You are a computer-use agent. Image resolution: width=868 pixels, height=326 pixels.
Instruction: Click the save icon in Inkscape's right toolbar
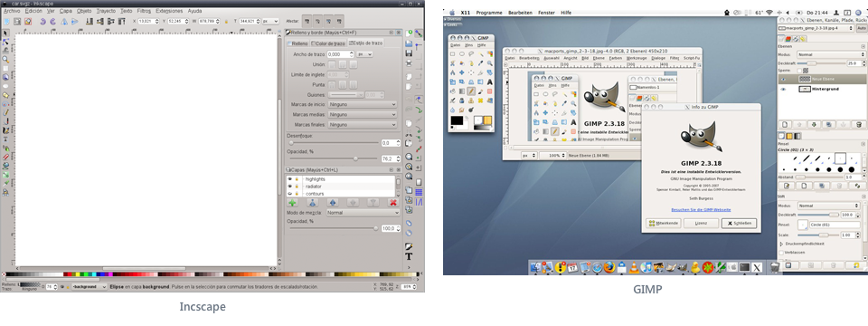click(409, 53)
